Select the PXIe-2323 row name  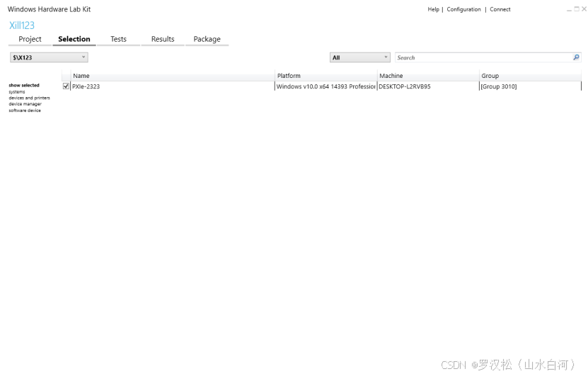tap(86, 86)
